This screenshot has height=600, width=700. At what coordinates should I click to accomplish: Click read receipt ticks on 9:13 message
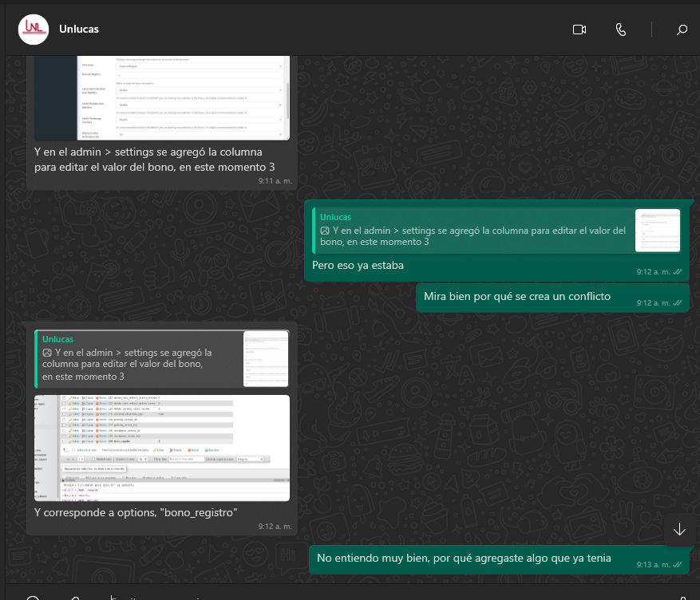(677, 564)
